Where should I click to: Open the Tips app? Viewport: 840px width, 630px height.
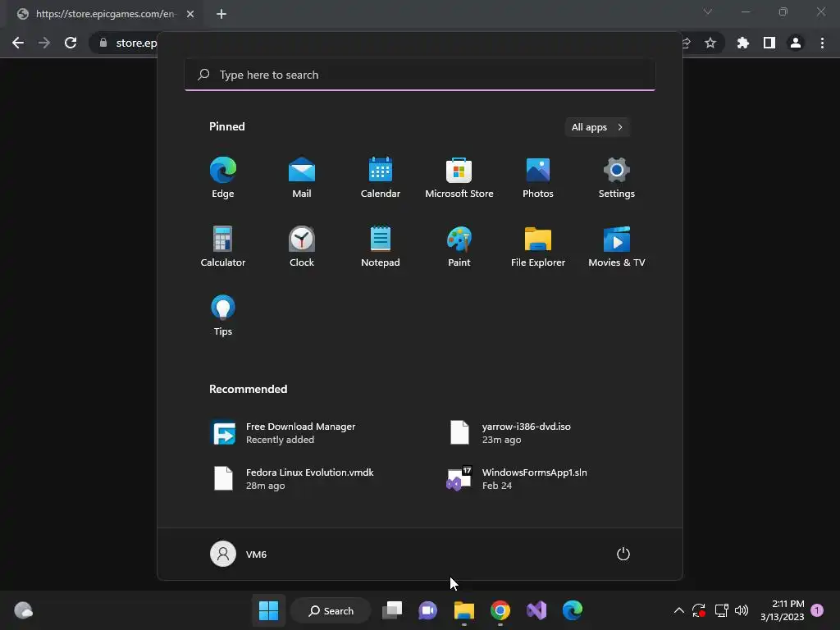223,316
